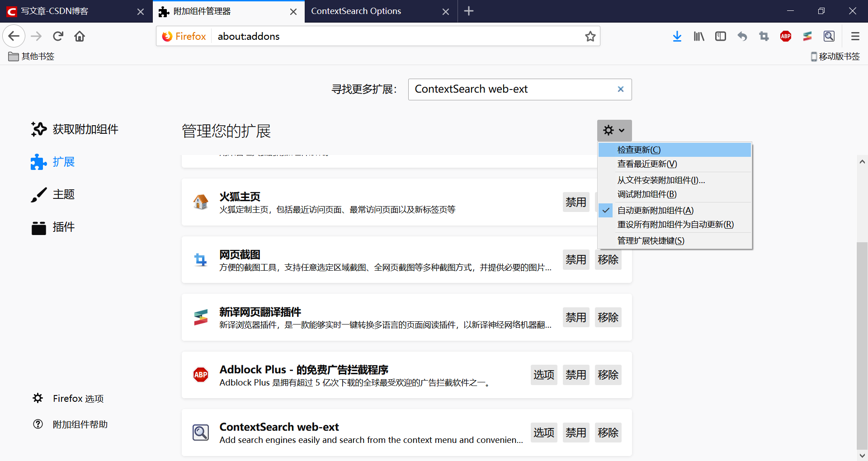The height and width of the screenshot is (461, 868).
Task: Open 选项 for ContextSearch web-ext
Action: pyautogui.click(x=543, y=433)
